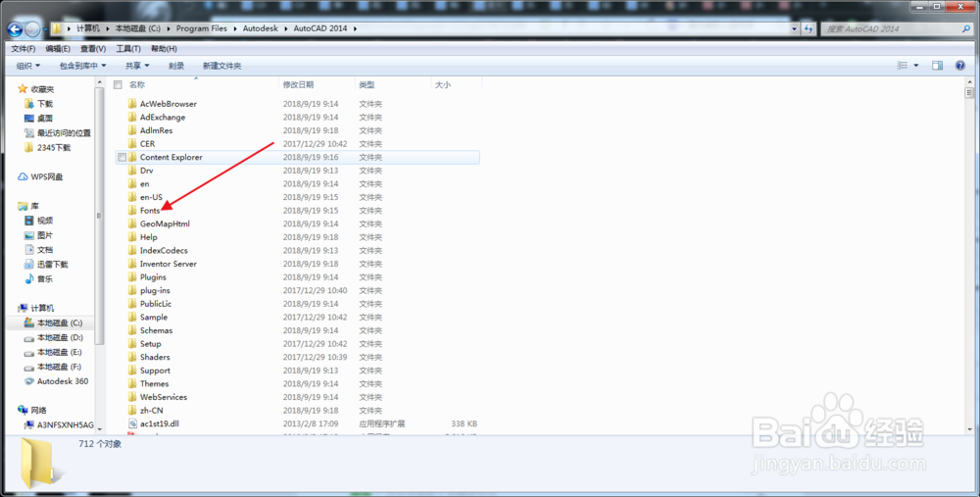Select the AcWebBrowser folder icon

coord(132,104)
